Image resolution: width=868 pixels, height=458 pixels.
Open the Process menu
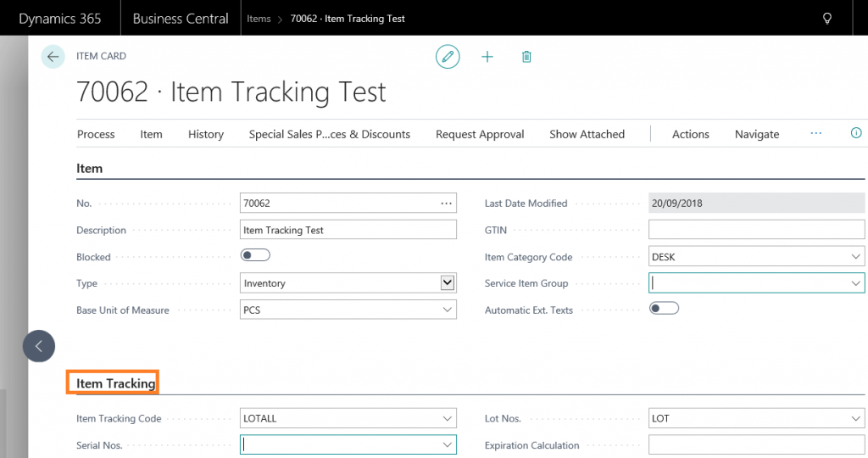(96, 134)
